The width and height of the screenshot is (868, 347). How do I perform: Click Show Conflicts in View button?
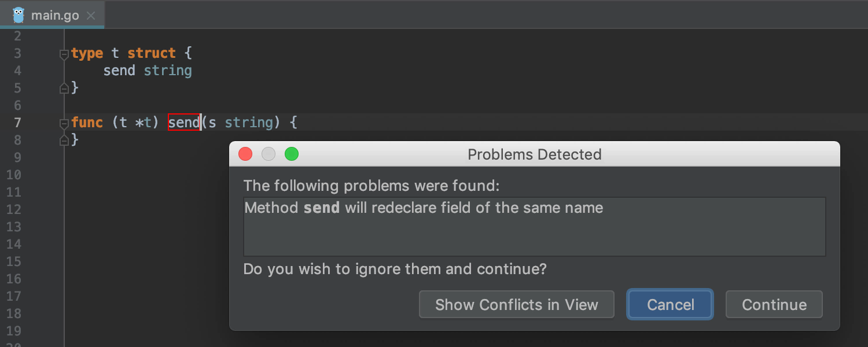[516, 305]
